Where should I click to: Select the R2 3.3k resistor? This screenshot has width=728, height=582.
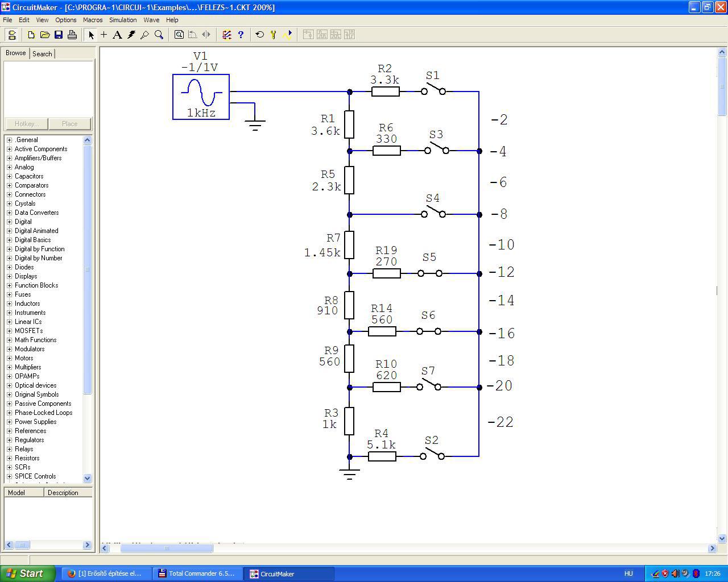point(386,91)
